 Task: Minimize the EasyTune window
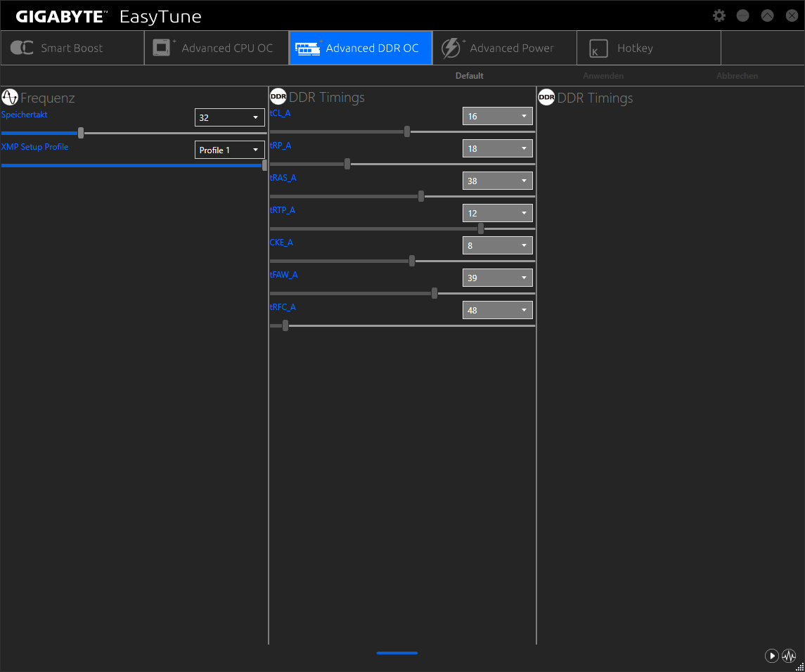pyautogui.click(x=743, y=15)
